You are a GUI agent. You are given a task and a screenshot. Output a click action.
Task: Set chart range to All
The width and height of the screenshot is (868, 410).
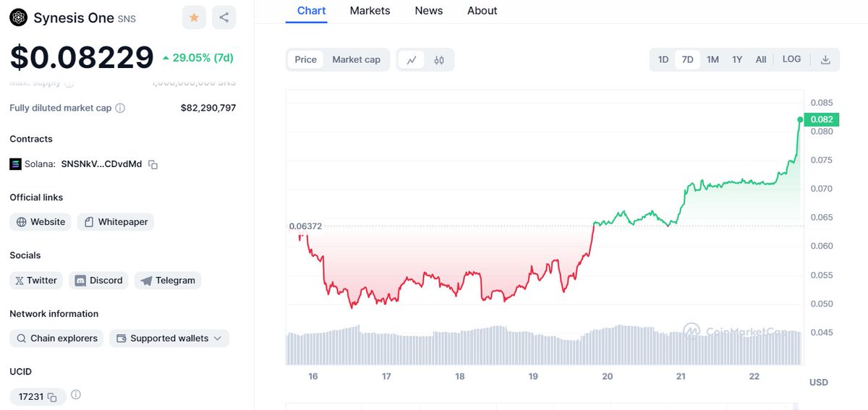(x=761, y=59)
